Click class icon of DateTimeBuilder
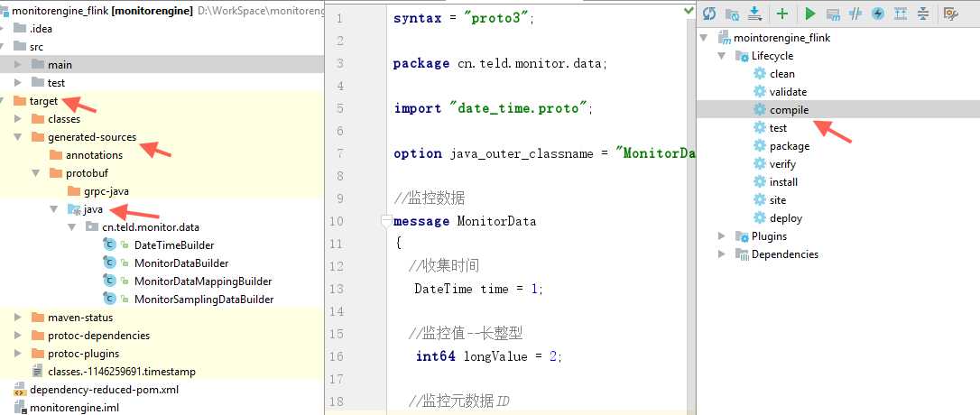 [x=109, y=245]
